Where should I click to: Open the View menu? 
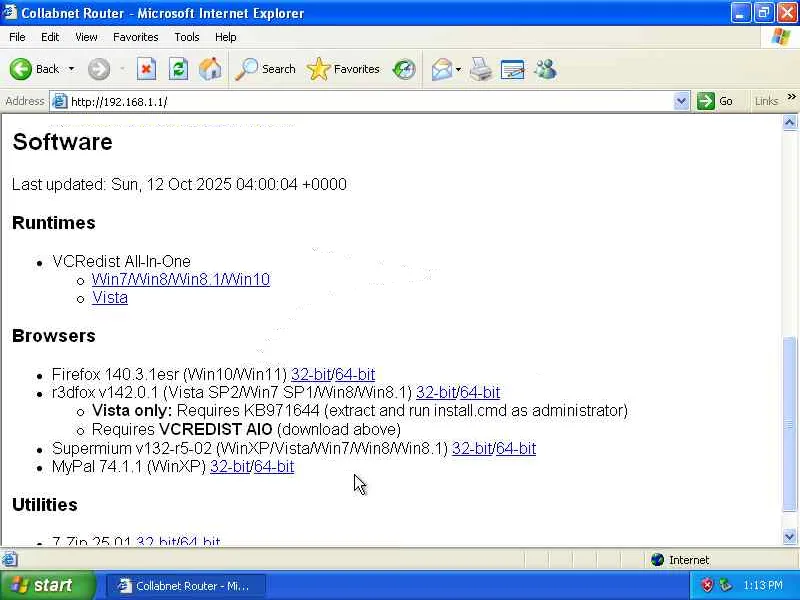pos(86,37)
